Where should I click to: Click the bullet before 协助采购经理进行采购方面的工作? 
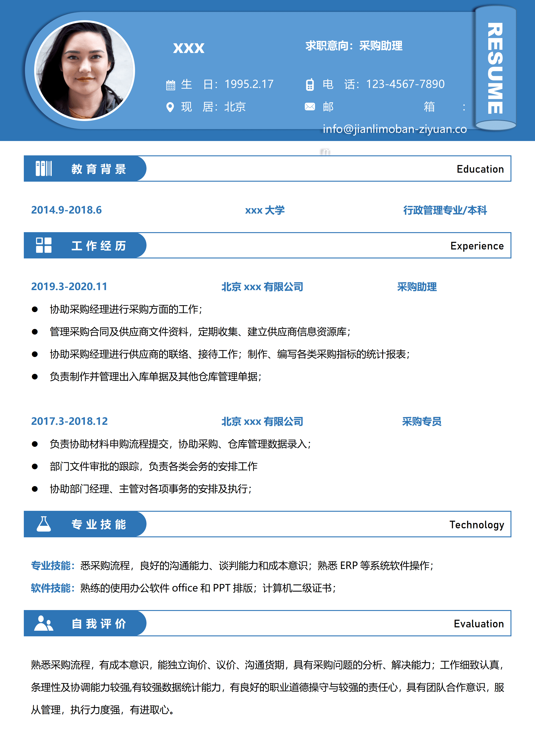(34, 309)
